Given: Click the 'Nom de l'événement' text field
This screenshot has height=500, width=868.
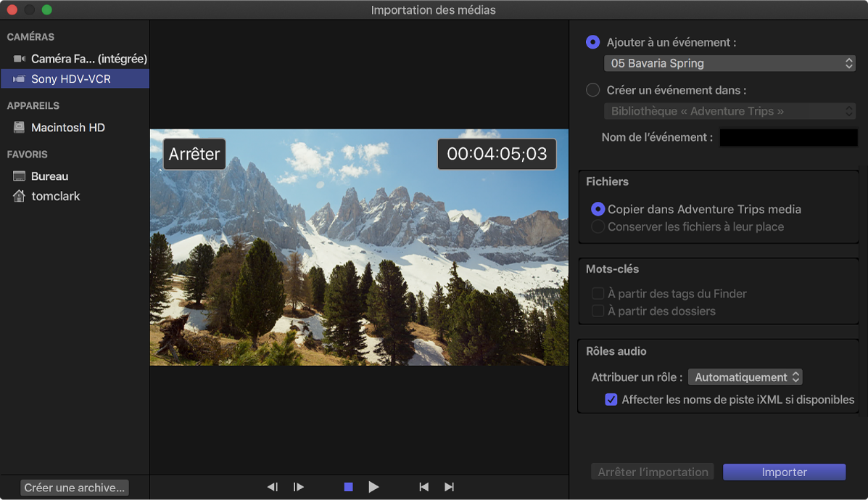Looking at the screenshot, I should pos(788,137).
